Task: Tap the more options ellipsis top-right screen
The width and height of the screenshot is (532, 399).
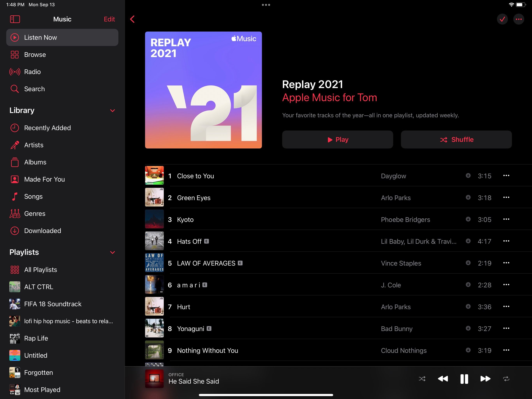Action: (x=518, y=19)
